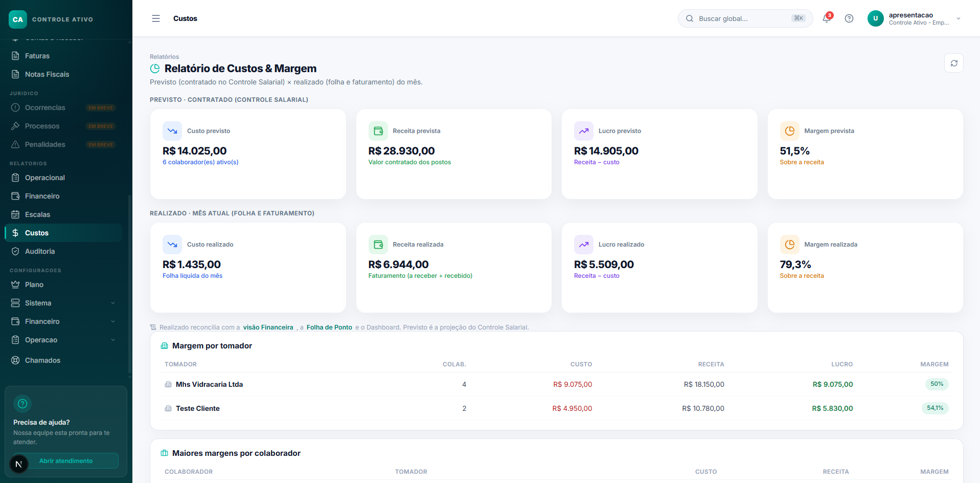980x483 pixels.
Task: Click the Margem por tomador building icon
Action: [164, 346]
